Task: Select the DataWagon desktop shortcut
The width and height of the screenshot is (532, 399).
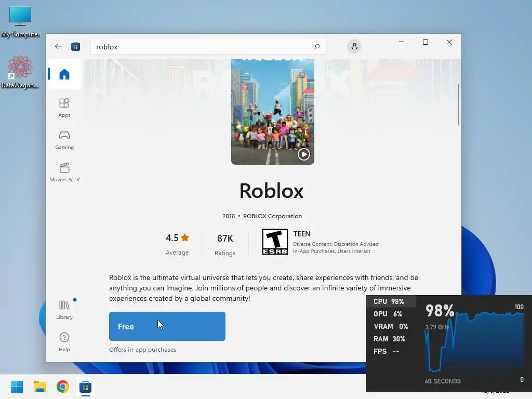Action: coord(20,72)
